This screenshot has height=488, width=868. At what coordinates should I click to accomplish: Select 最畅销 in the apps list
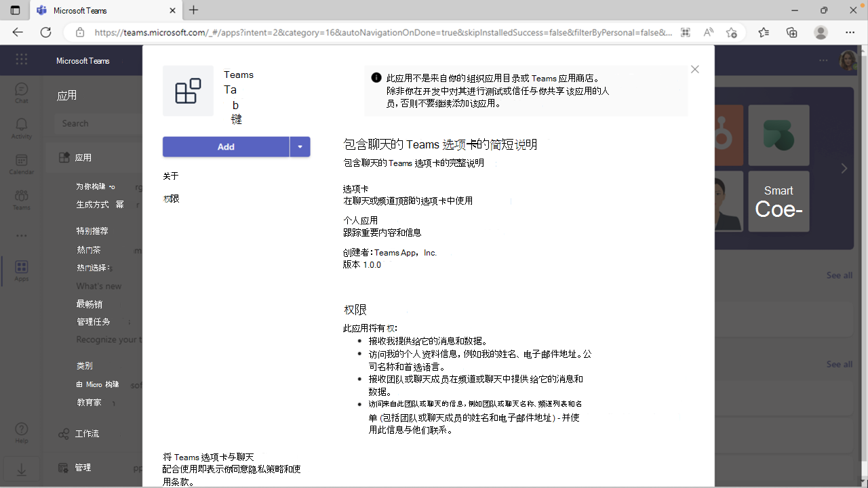89,304
